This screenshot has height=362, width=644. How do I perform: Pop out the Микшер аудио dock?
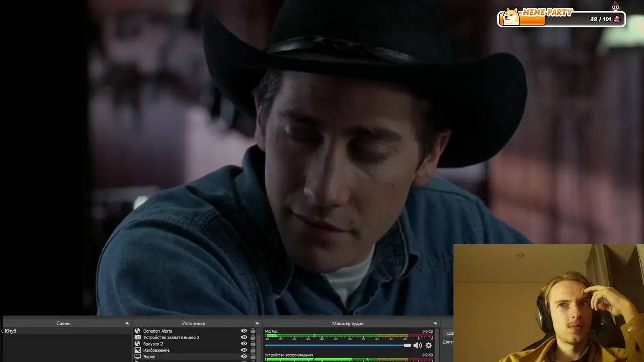[435, 323]
